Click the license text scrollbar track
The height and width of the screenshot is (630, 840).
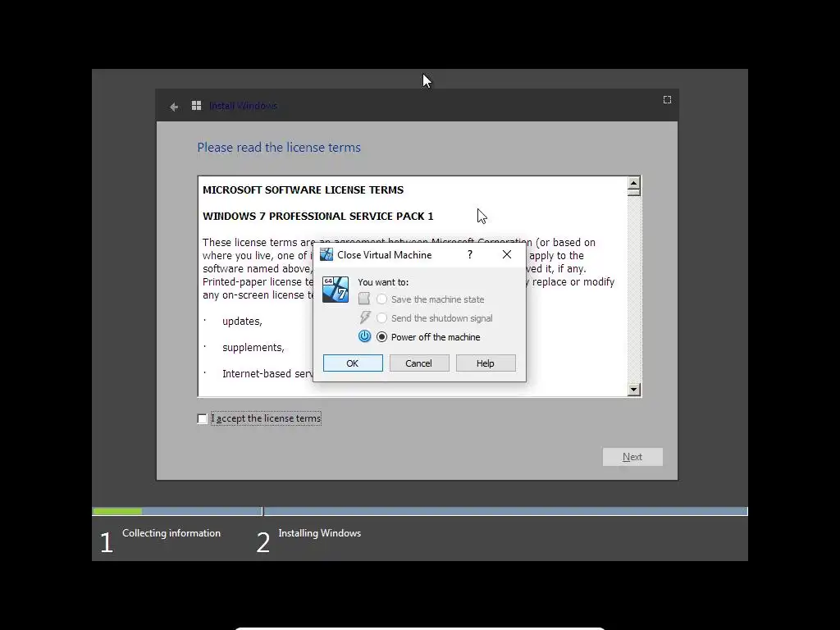634,290
